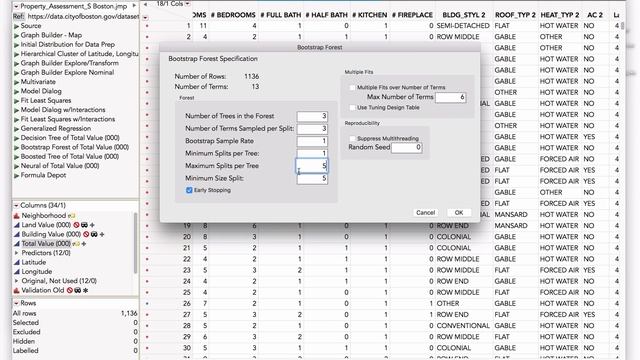Click the # FULL BATH column header
The height and width of the screenshot is (360, 640).
point(281,15)
